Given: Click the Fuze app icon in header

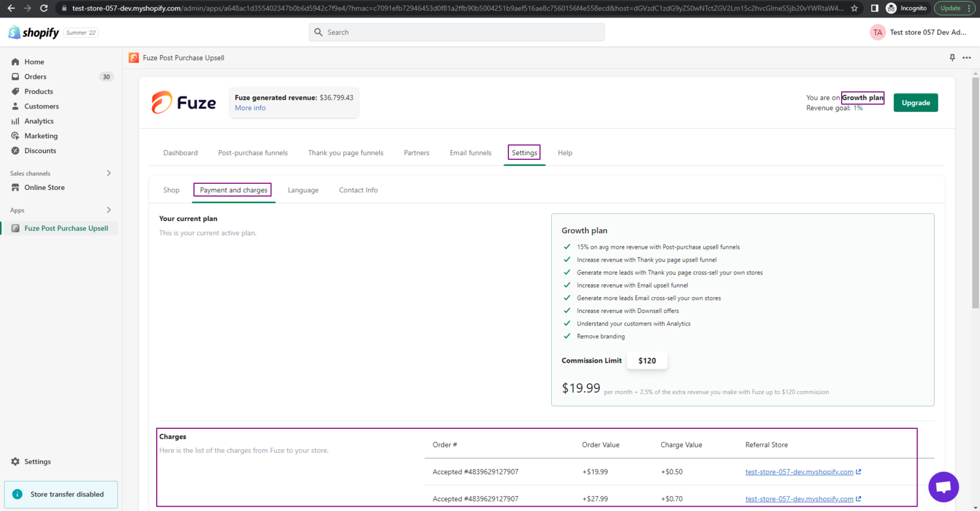Looking at the screenshot, I should coord(134,58).
